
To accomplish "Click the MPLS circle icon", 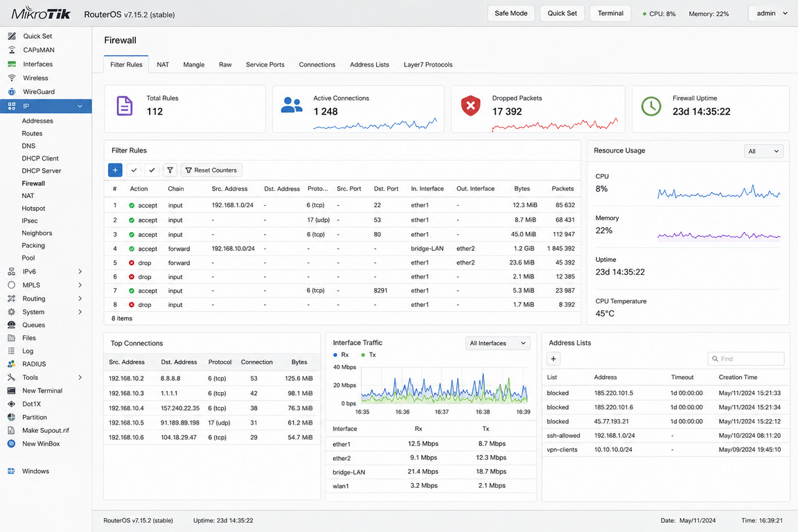I will pyautogui.click(x=12, y=285).
